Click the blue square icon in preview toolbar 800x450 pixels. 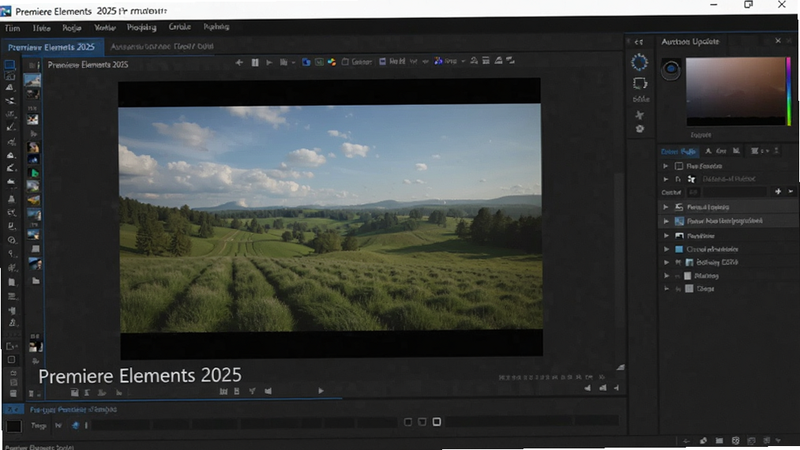coord(306,62)
